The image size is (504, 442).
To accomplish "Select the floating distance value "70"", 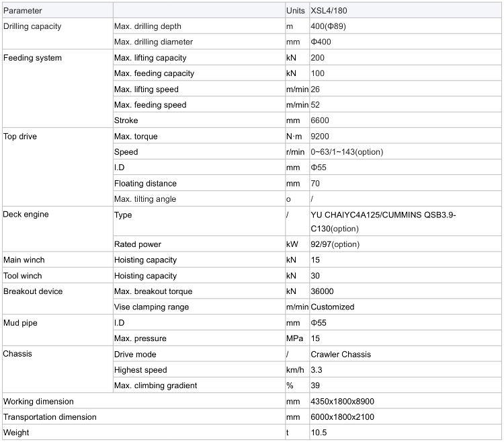I will coord(315,184).
